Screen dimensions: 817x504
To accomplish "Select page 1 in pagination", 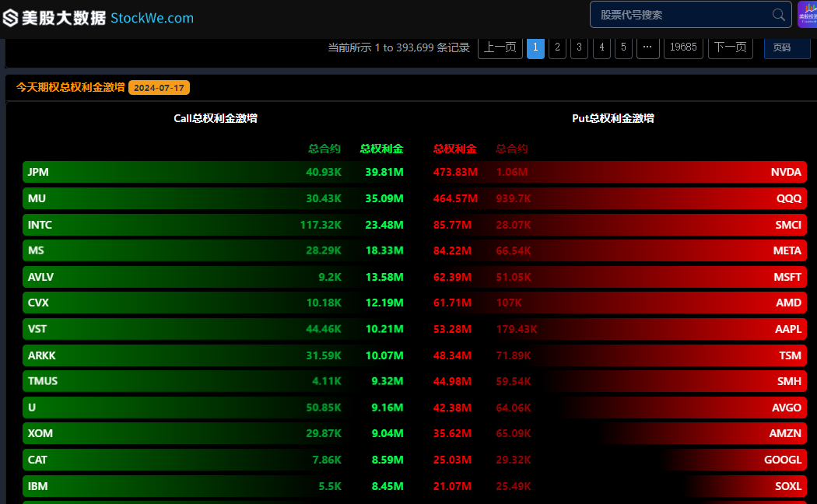I will pos(535,47).
